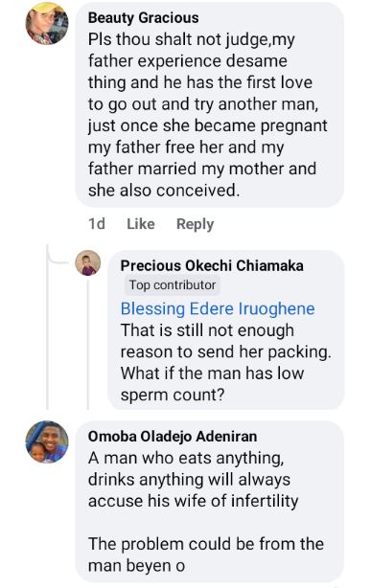This screenshot has width=371, height=588.
Task: Select Beauty Gracious's comment text bubble
Action: coord(209,104)
